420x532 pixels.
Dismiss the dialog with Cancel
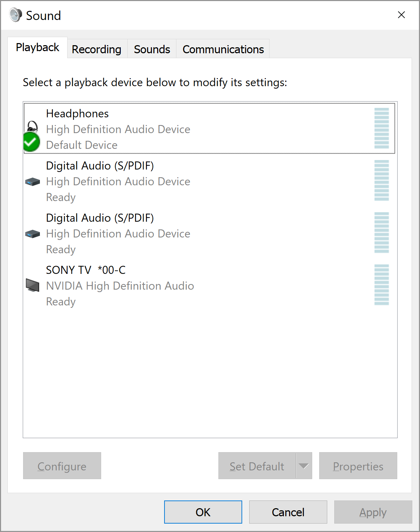288,512
